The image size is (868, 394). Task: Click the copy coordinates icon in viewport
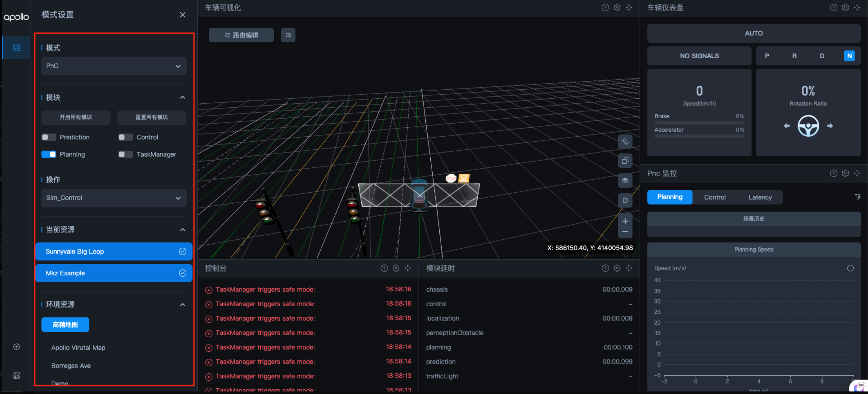(x=625, y=160)
